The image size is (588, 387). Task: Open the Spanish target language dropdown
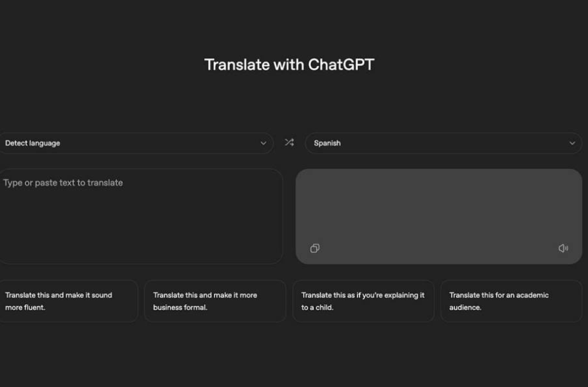click(443, 143)
